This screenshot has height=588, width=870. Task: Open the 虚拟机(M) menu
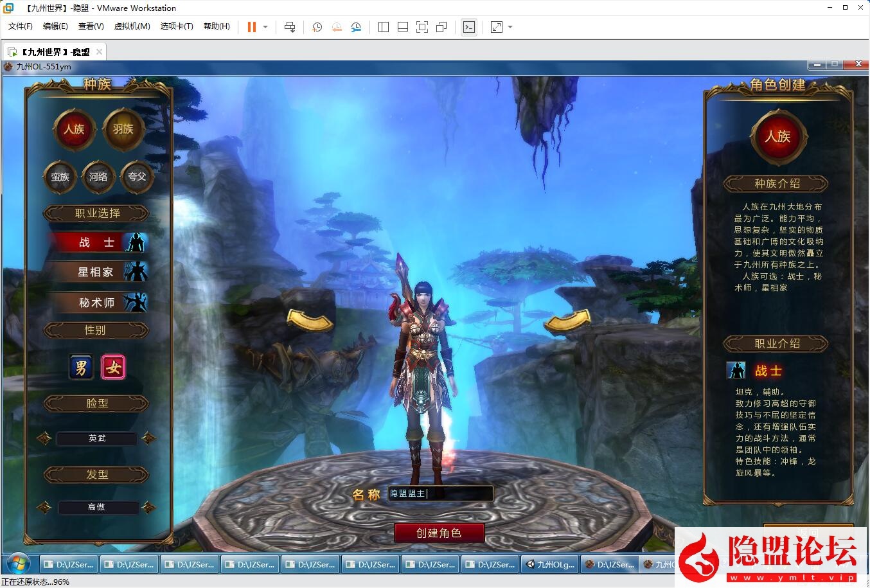pyautogui.click(x=132, y=26)
